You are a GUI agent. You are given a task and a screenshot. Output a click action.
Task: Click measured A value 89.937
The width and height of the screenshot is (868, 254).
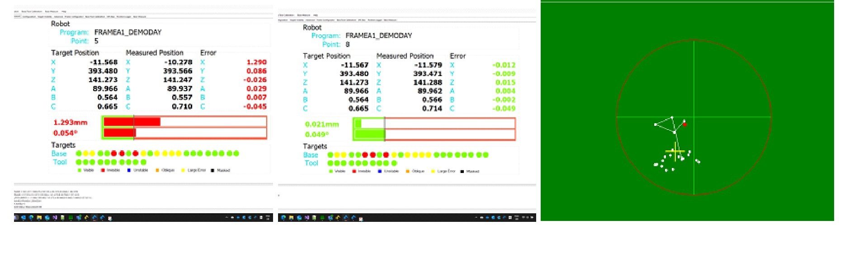(180, 88)
